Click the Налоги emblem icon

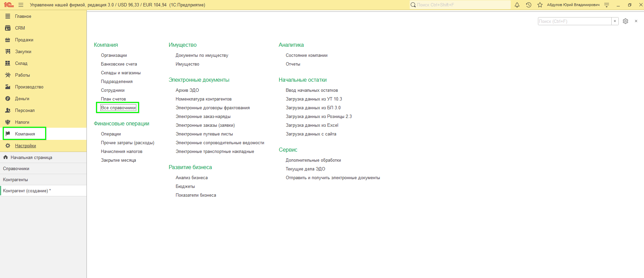tap(8, 122)
